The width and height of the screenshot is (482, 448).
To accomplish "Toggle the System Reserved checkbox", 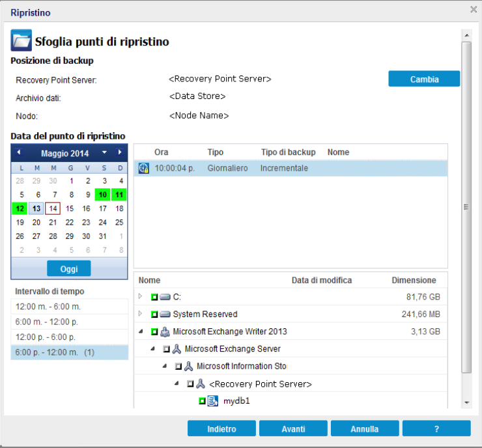I will click(154, 314).
